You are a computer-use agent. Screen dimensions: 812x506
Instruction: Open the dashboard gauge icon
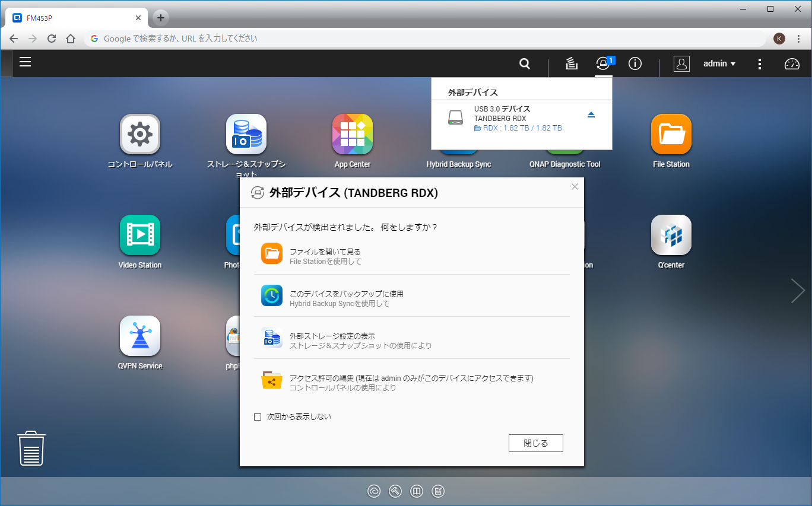coord(792,64)
